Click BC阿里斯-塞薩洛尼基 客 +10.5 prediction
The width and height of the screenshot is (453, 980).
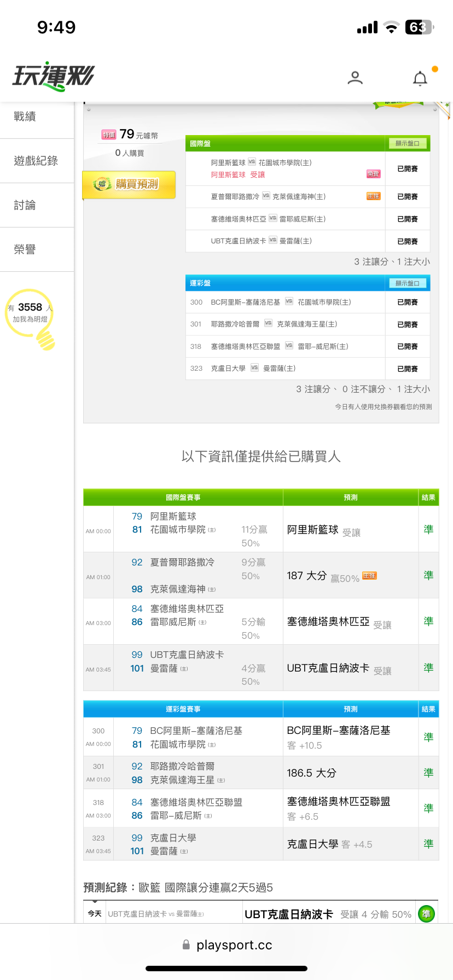(x=351, y=737)
